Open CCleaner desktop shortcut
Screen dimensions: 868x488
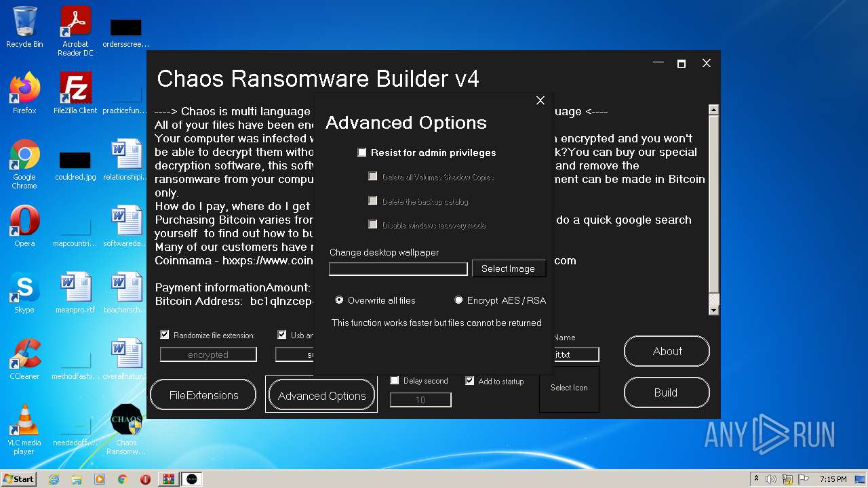24,359
